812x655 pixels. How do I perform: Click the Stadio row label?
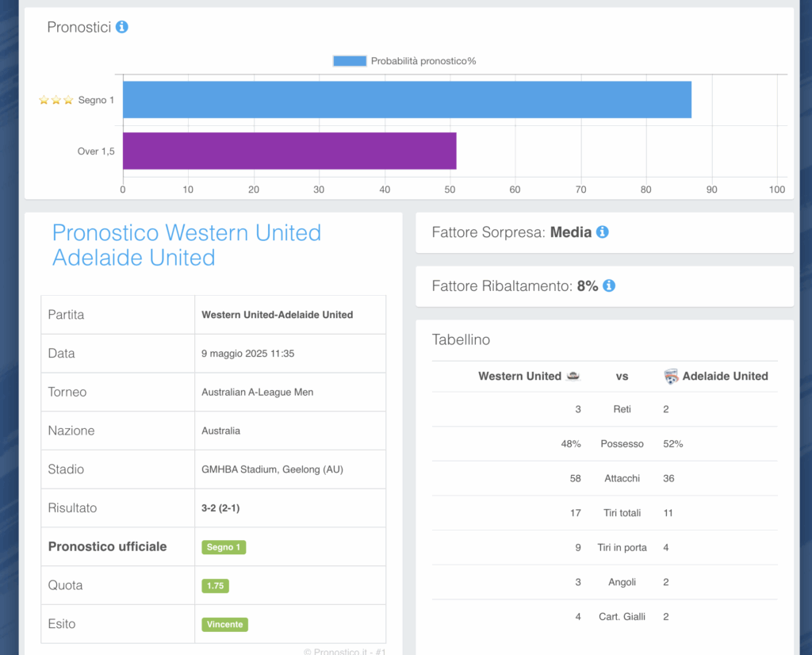coord(66,469)
